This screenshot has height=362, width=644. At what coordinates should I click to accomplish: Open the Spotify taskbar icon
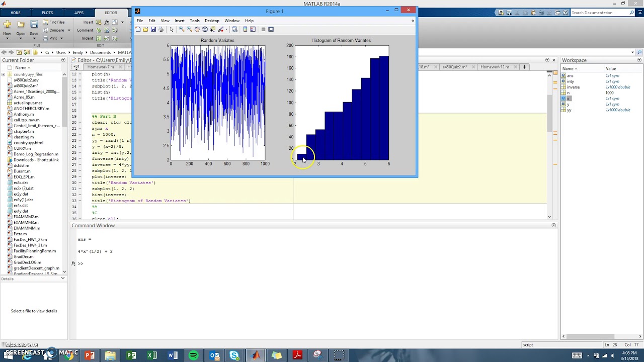193,355
